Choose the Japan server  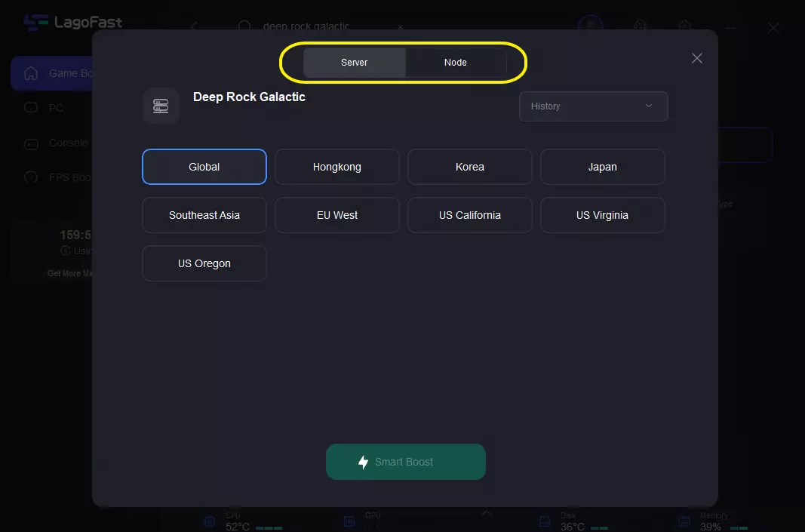pos(603,167)
